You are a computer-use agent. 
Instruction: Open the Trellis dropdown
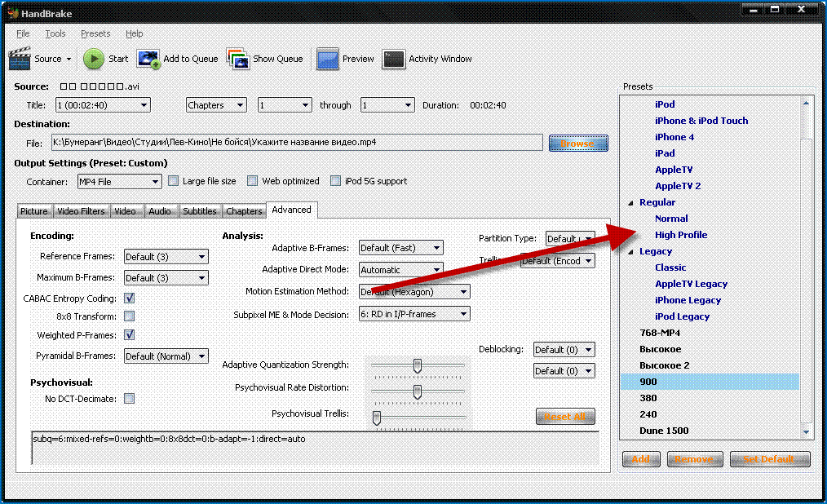point(558,261)
